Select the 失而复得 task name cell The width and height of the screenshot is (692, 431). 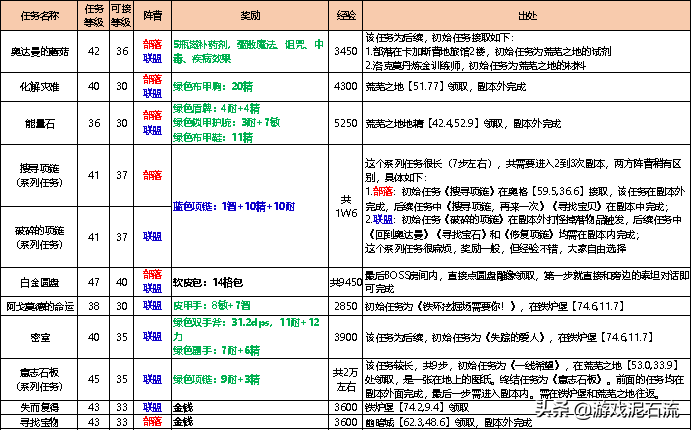[x=39, y=408]
